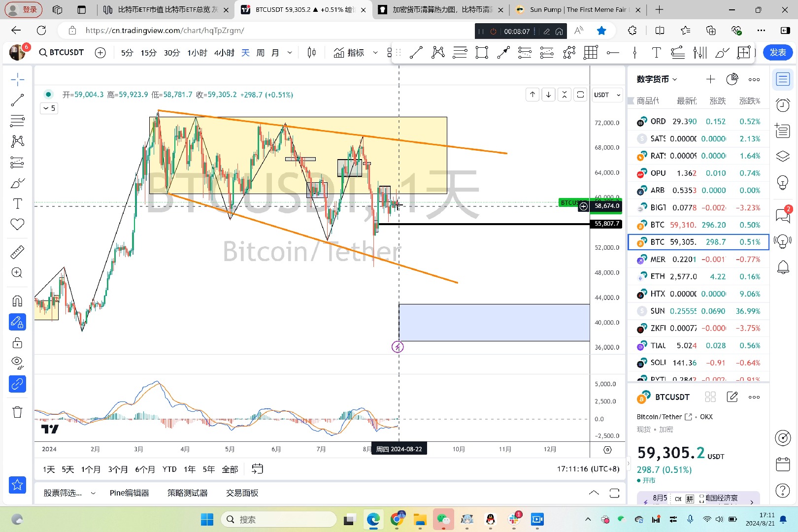Activate the zoom in tool

[x=17, y=273]
